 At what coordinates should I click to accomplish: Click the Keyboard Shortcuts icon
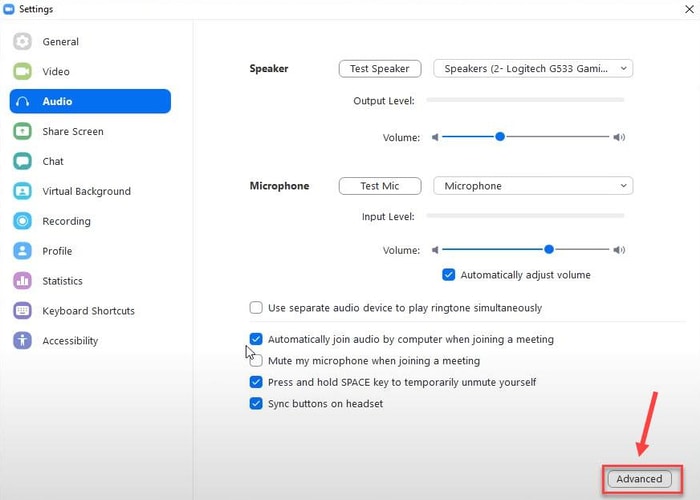click(22, 311)
